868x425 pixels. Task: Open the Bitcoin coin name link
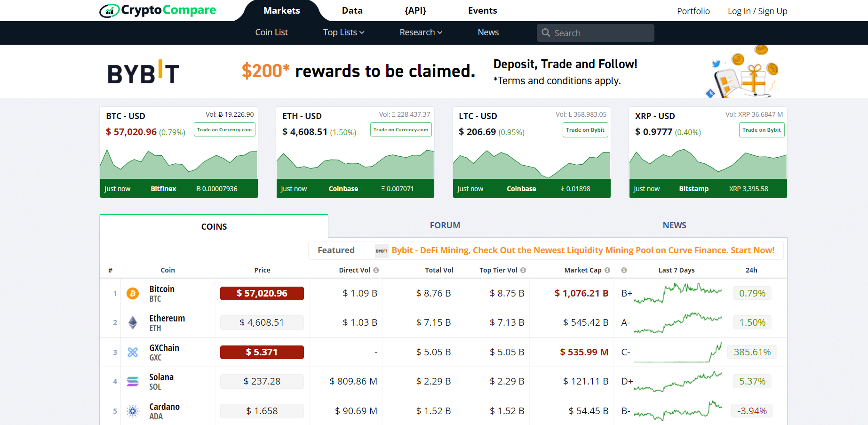tap(162, 289)
